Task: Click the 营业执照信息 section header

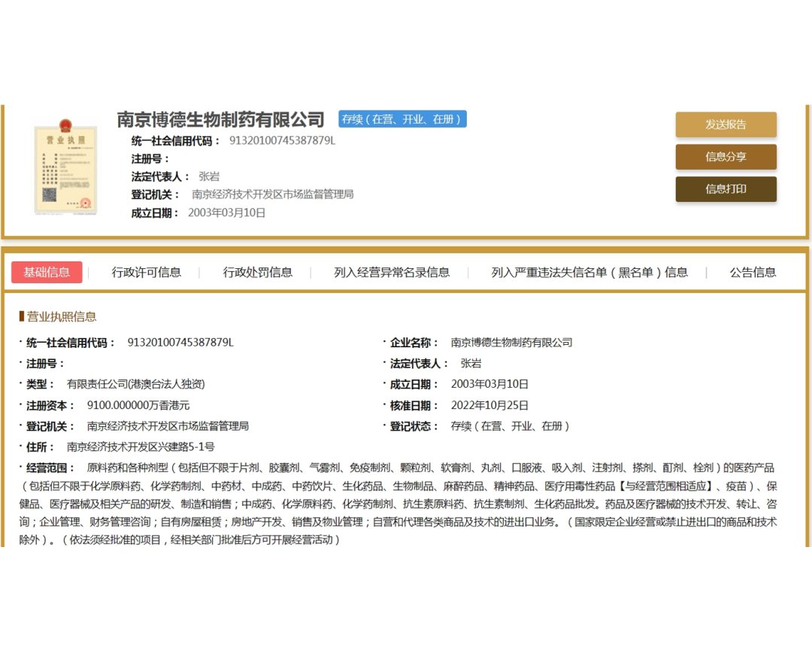Action: point(62,316)
